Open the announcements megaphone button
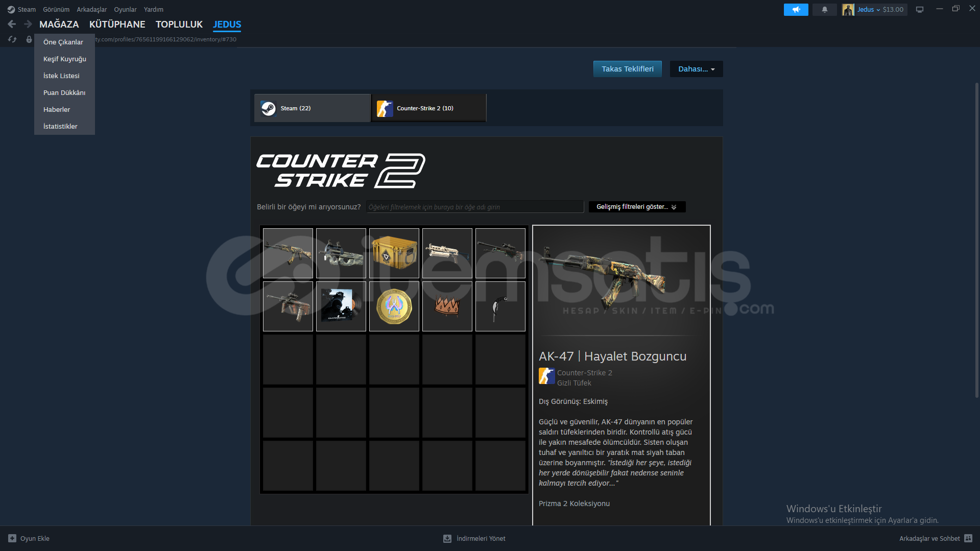 tap(796, 10)
